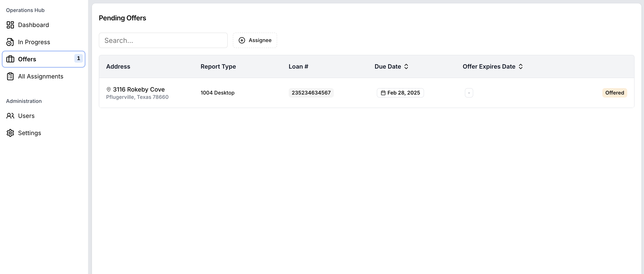Viewport: 644px width, 274px height.
Task: Sort by Offer Expires Date arrows
Action: click(520, 67)
